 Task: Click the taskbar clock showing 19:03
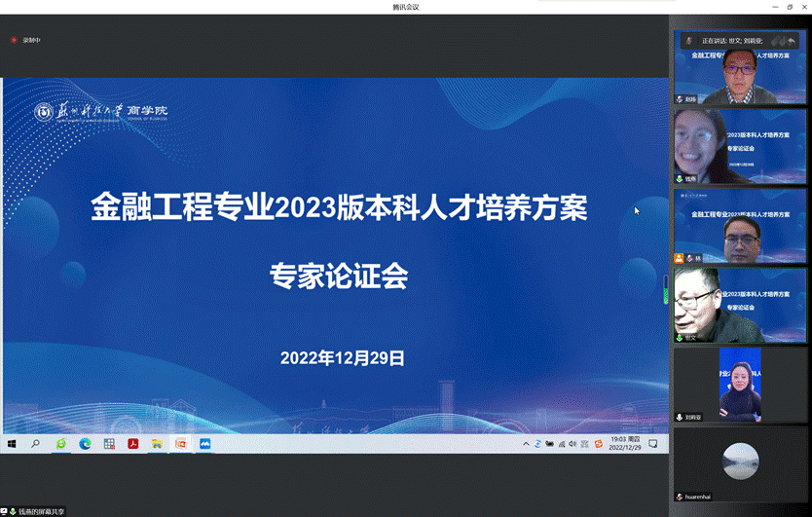(623, 444)
